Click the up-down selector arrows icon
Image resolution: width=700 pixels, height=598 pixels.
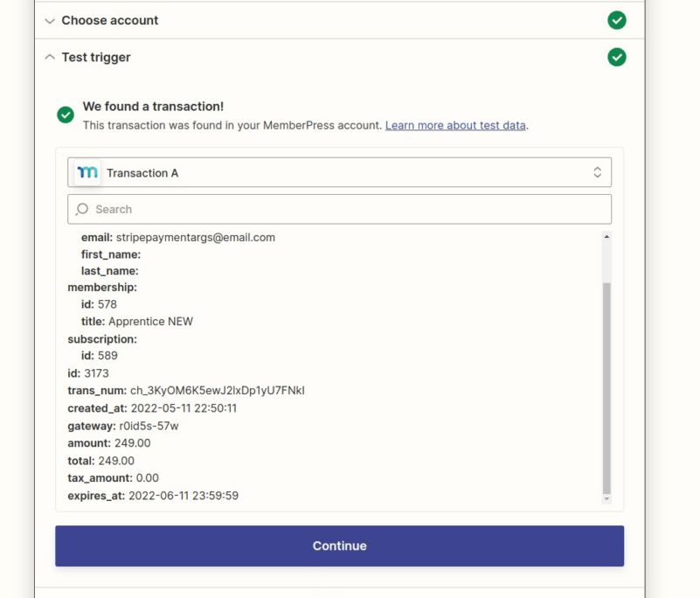598,172
